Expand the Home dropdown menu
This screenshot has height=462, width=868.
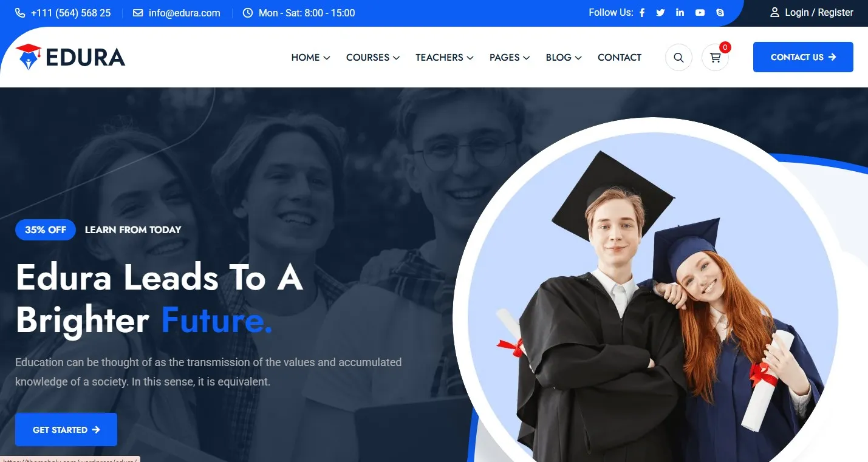(x=310, y=57)
